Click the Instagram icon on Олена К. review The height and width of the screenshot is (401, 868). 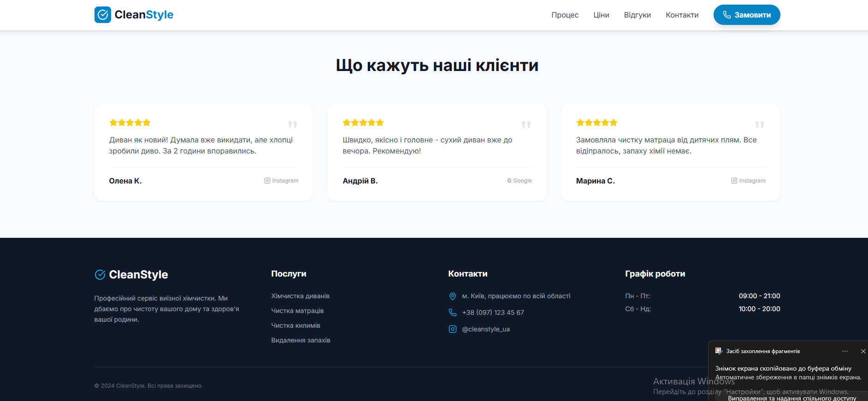click(267, 181)
